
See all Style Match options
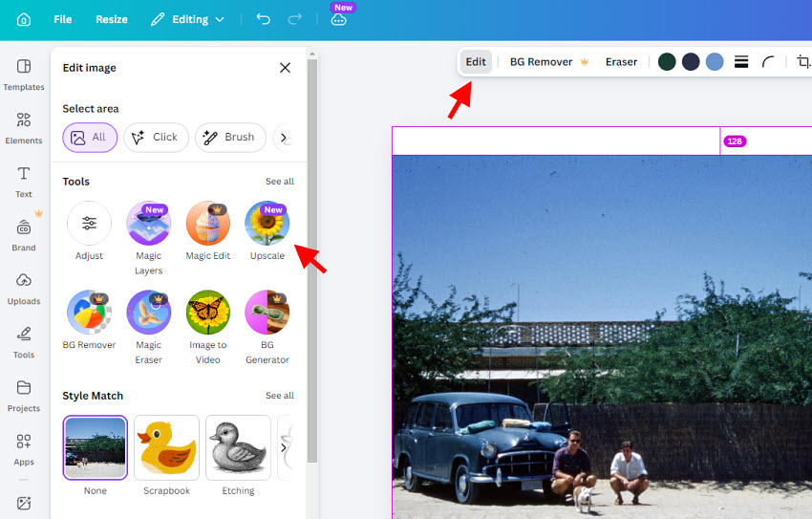click(x=280, y=395)
